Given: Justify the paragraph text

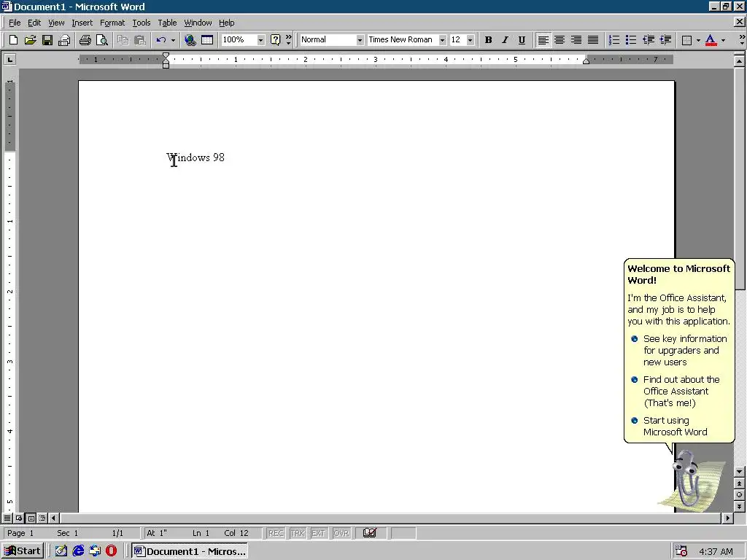Looking at the screenshot, I should (593, 40).
